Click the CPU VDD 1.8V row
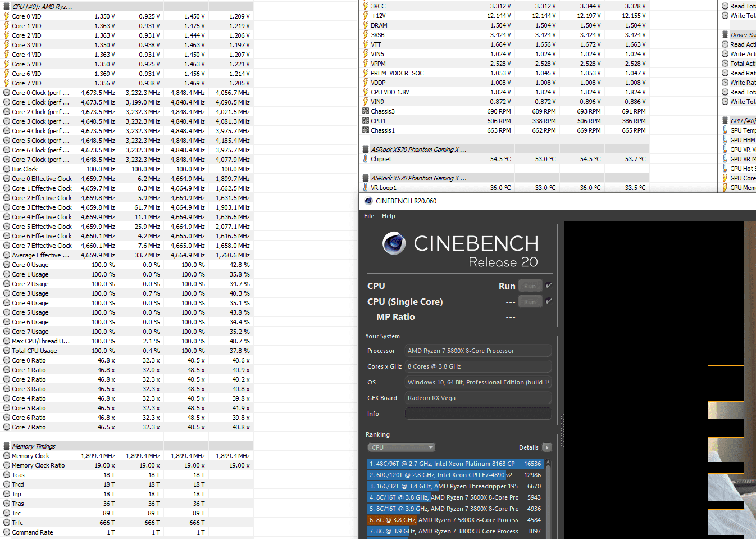 504,92
